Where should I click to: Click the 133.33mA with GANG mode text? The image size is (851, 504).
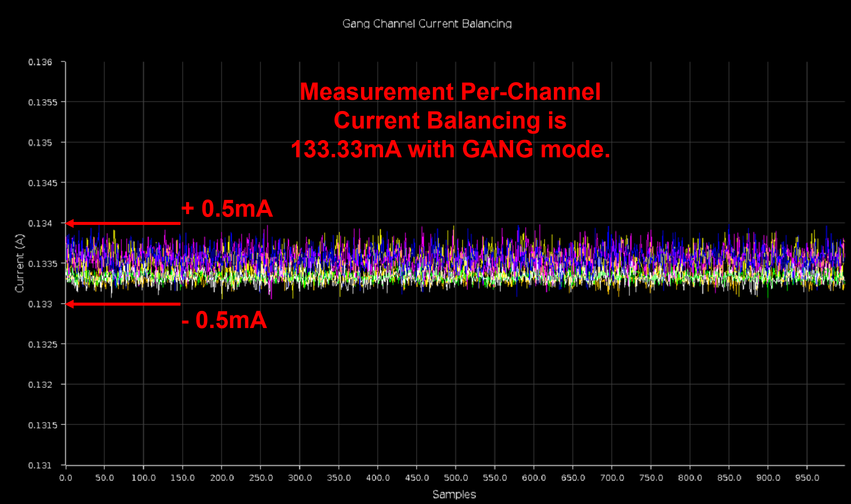click(x=450, y=149)
